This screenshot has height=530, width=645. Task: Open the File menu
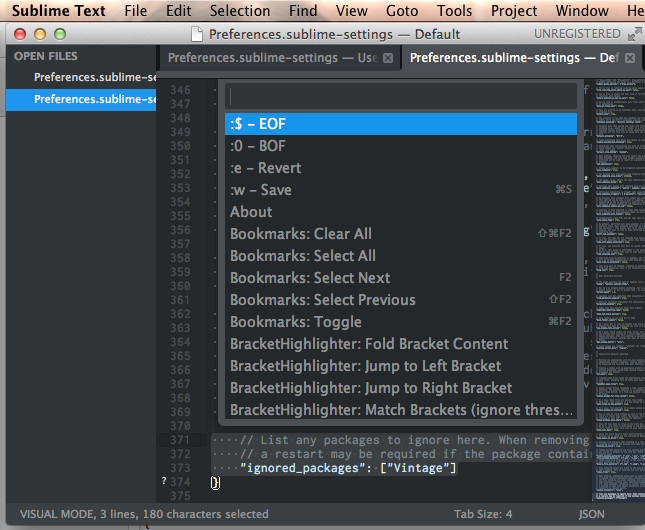tap(135, 11)
